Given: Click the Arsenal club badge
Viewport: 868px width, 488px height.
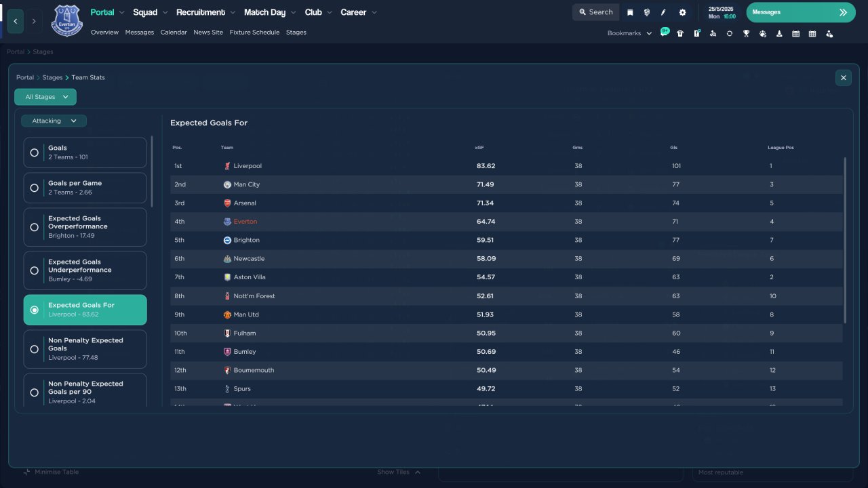Looking at the screenshot, I should (227, 203).
